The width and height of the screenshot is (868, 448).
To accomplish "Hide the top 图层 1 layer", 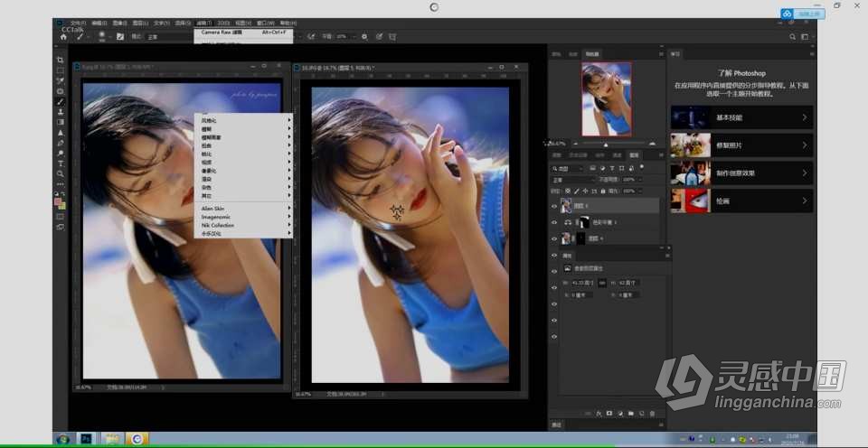I will click(x=554, y=206).
